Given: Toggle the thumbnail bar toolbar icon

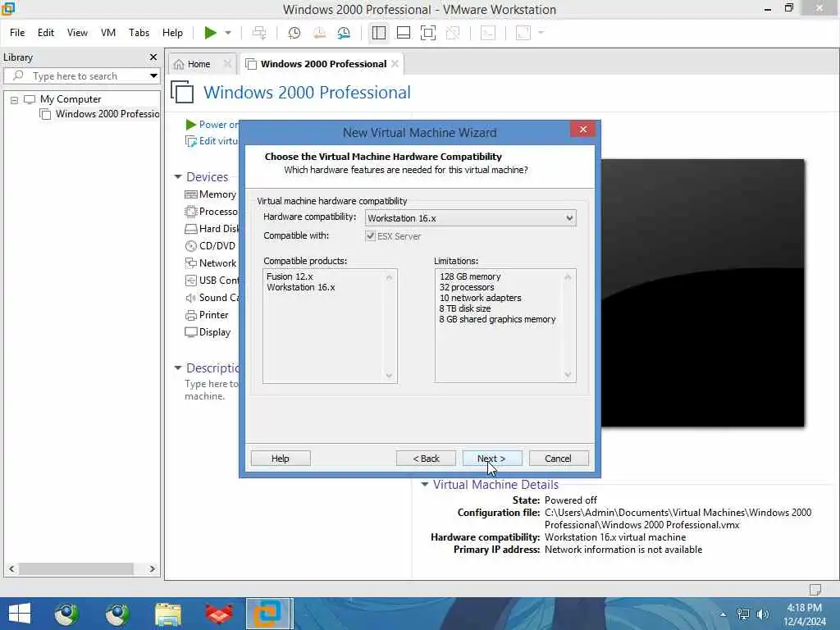Looking at the screenshot, I should pyautogui.click(x=404, y=33).
